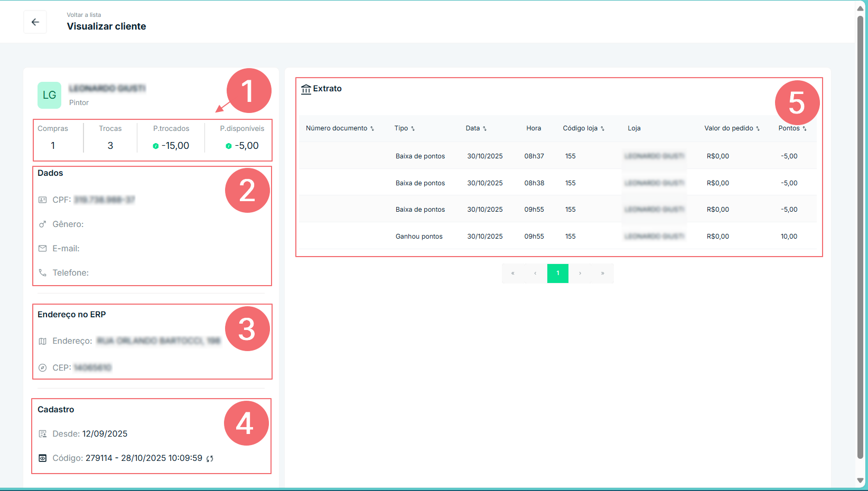Click the LG avatar thumbnail

pyautogui.click(x=49, y=95)
